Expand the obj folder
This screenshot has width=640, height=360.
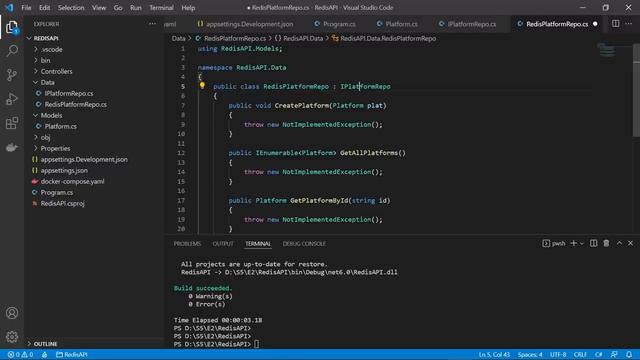pyautogui.click(x=45, y=138)
